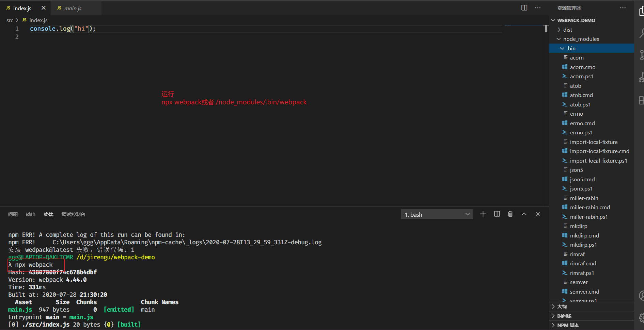Click 'Version: webpack 4.44.0' terminal text
644x330 pixels.
pyautogui.click(x=47, y=280)
